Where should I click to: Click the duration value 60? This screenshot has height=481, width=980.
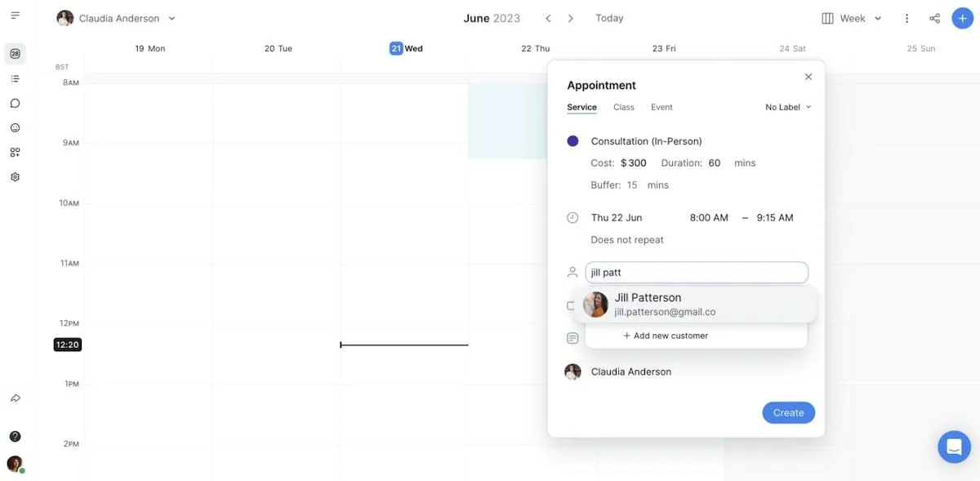pyautogui.click(x=715, y=163)
